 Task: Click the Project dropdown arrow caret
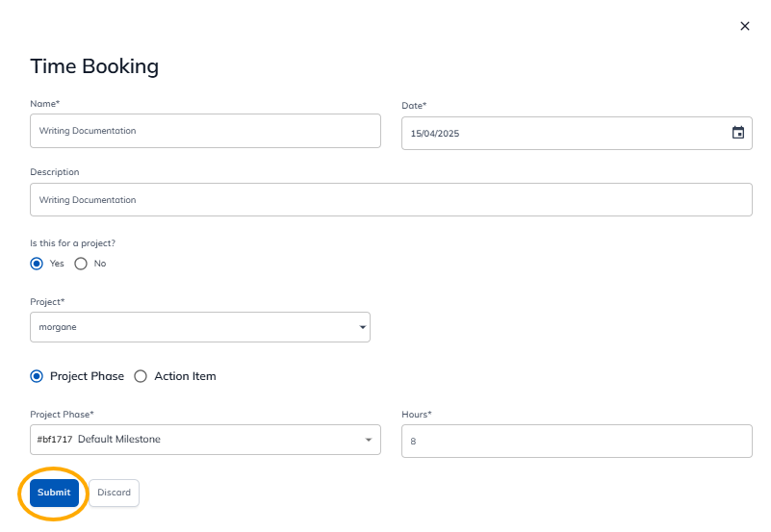(x=362, y=327)
